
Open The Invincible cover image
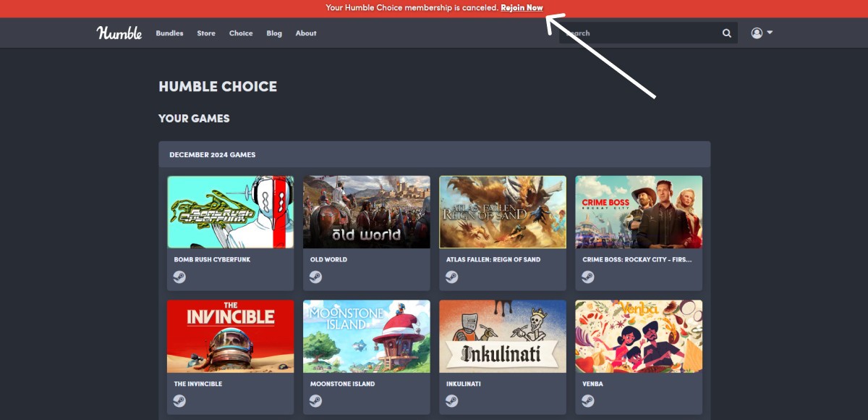click(231, 337)
